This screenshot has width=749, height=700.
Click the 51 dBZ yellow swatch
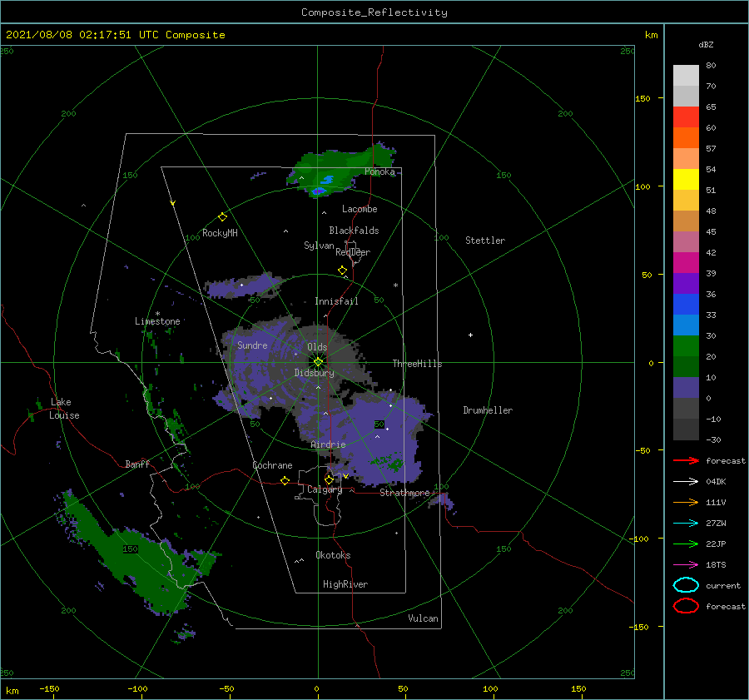pyautogui.click(x=686, y=179)
